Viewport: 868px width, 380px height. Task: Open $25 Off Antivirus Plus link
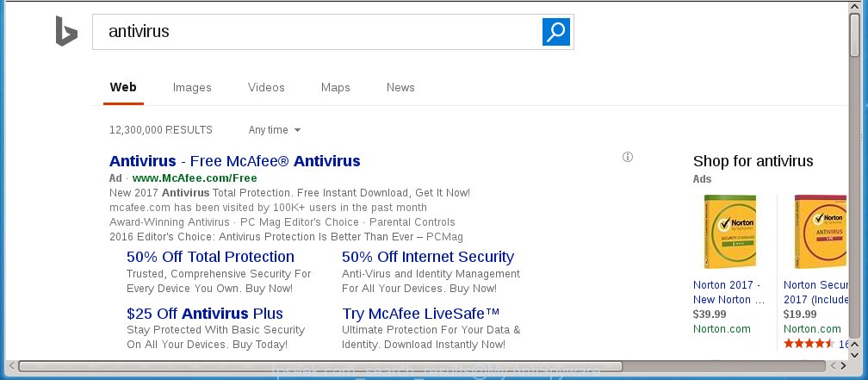(205, 314)
